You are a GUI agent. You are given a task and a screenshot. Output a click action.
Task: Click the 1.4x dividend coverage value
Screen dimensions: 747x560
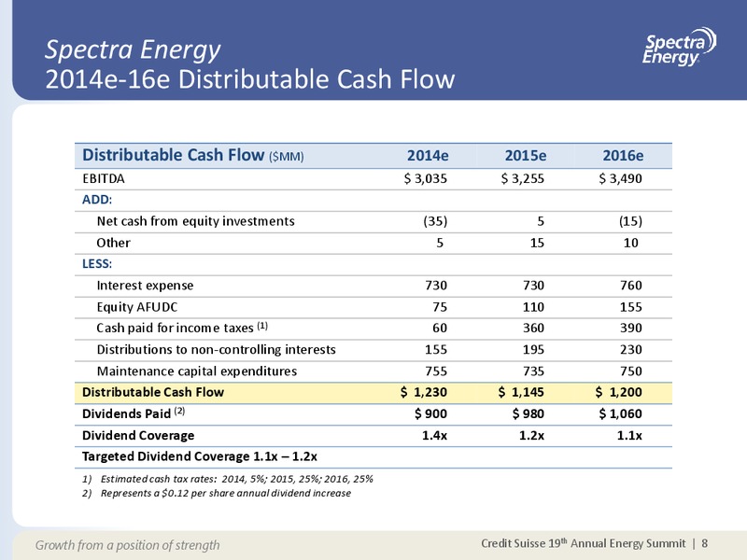pos(435,435)
